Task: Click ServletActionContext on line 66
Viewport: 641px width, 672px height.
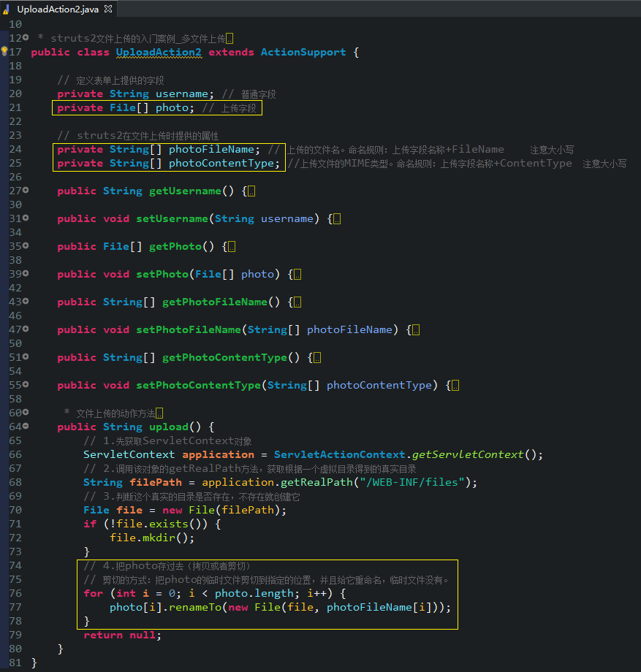Action: [x=340, y=455]
